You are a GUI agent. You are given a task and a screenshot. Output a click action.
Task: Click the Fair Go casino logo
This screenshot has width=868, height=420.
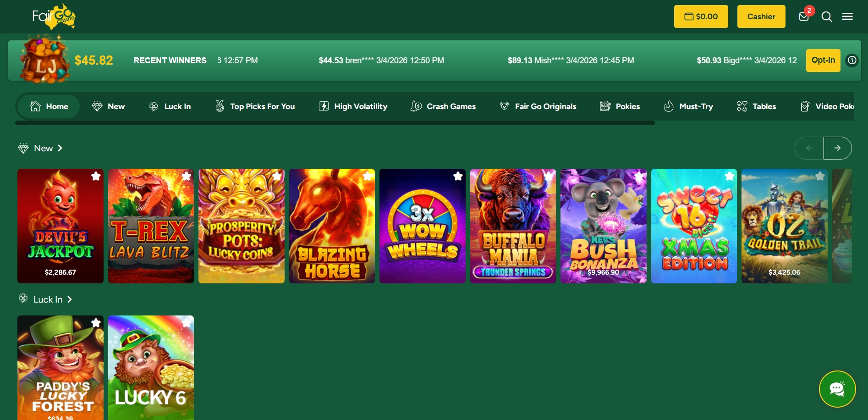click(55, 17)
